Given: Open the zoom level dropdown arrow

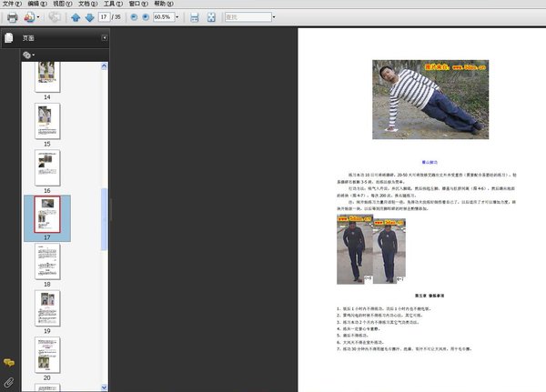Looking at the screenshot, I should pos(177,16).
